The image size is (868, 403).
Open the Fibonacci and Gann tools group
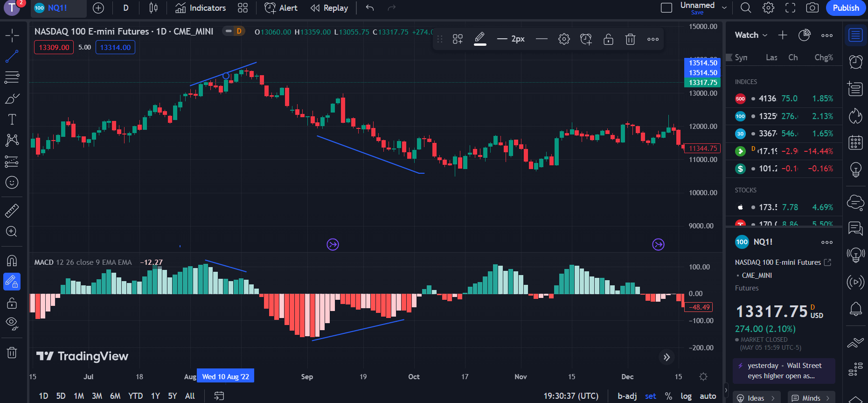coord(12,78)
